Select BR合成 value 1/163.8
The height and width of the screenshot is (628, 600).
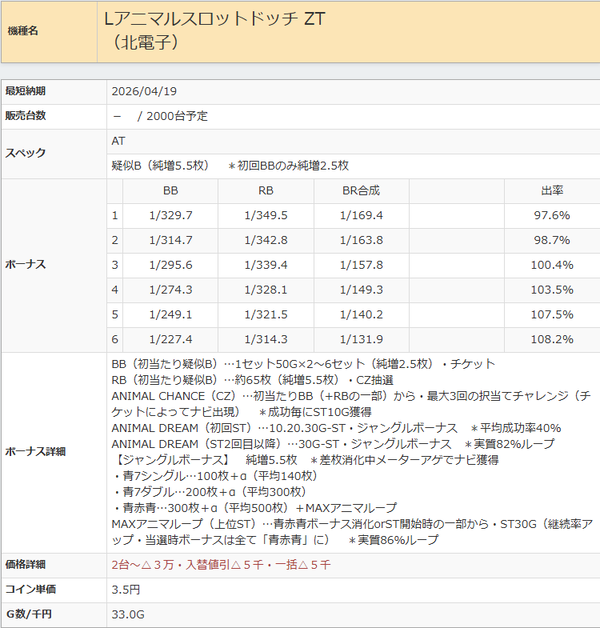361,240
